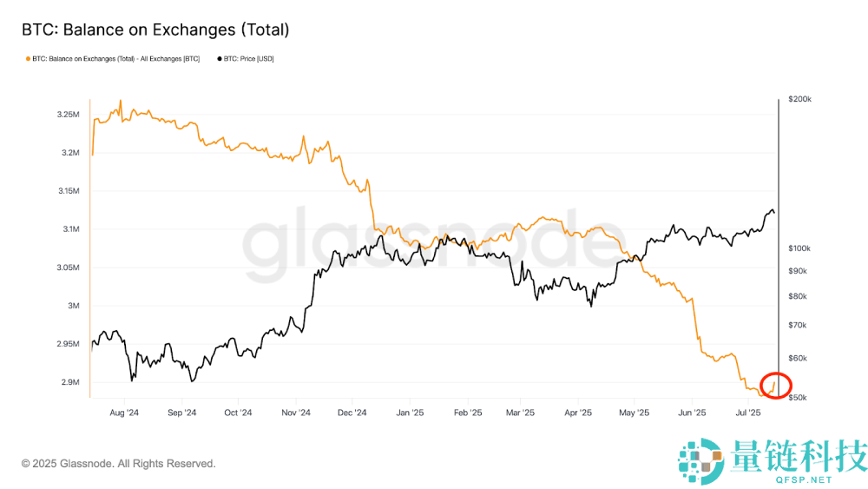Select the Jul '25 x-axis label
The height and width of the screenshot is (489, 868).
747,413
